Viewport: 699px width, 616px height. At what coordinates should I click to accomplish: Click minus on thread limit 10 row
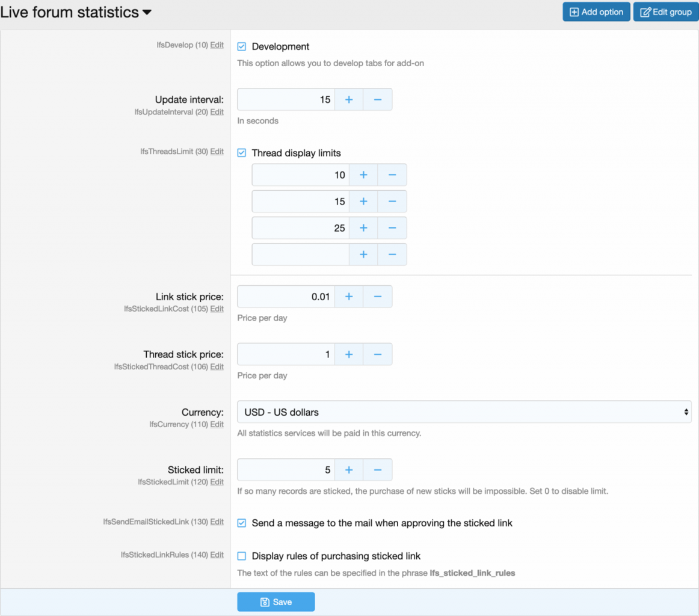[392, 175]
